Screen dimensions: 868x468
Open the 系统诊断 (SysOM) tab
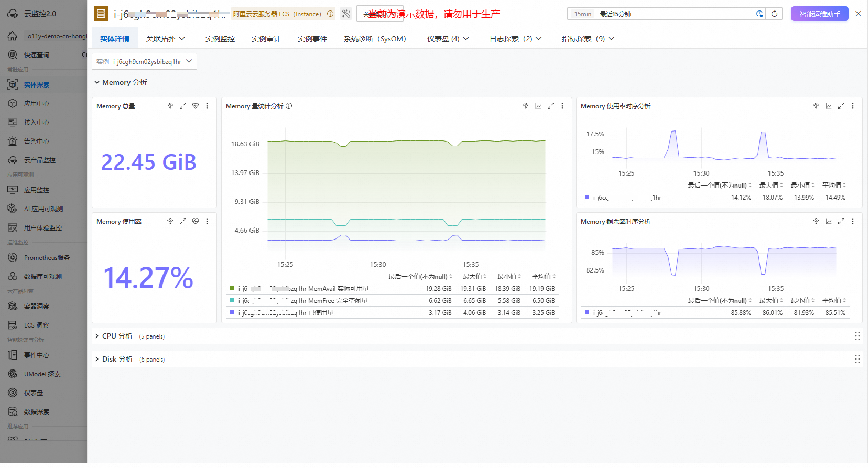point(375,39)
